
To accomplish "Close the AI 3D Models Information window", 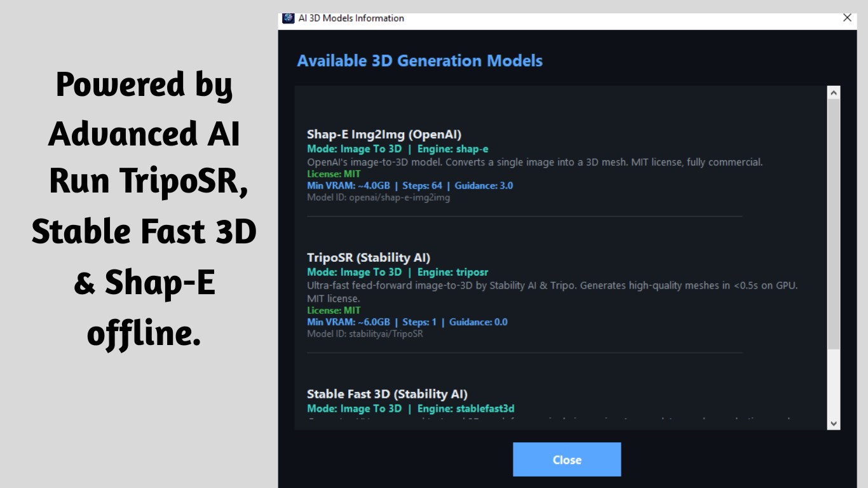I will coord(847,18).
